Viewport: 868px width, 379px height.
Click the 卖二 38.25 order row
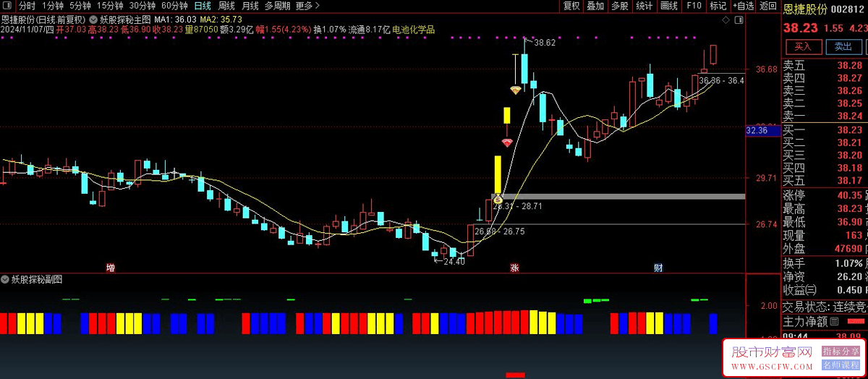tap(825, 103)
